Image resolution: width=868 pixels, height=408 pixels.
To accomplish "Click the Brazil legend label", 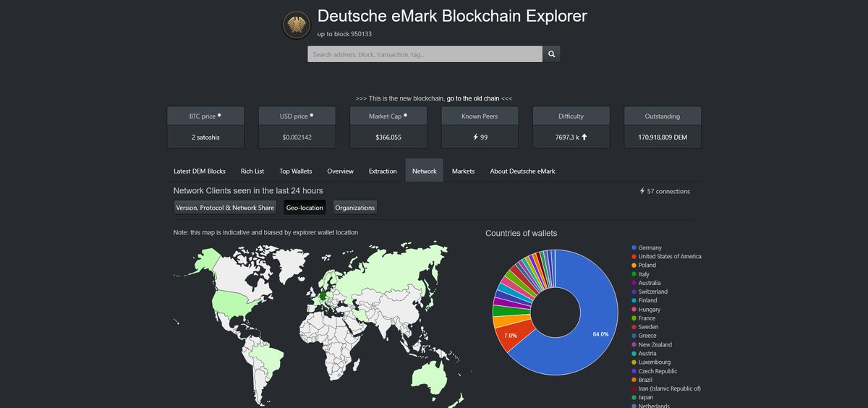I will coord(647,380).
